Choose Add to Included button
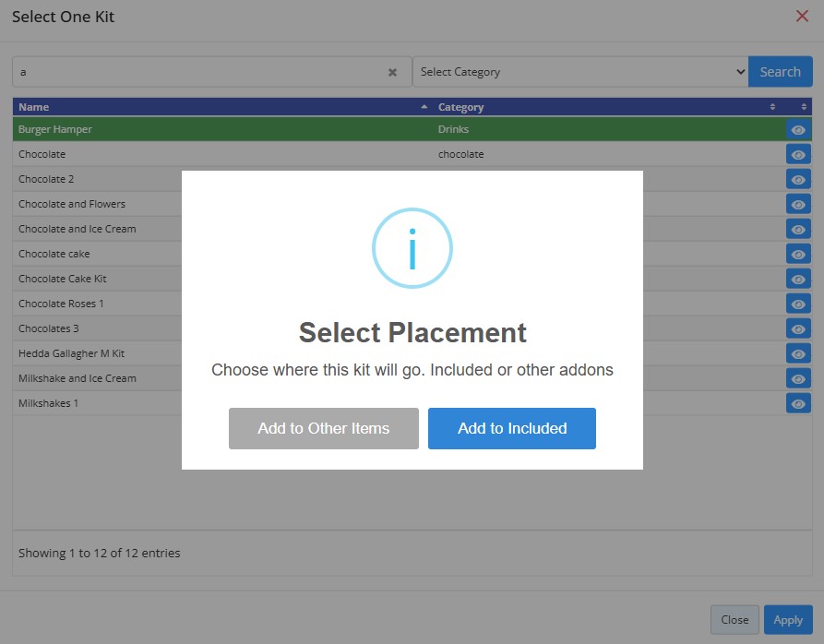The height and width of the screenshot is (644, 824). coord(512,429)
